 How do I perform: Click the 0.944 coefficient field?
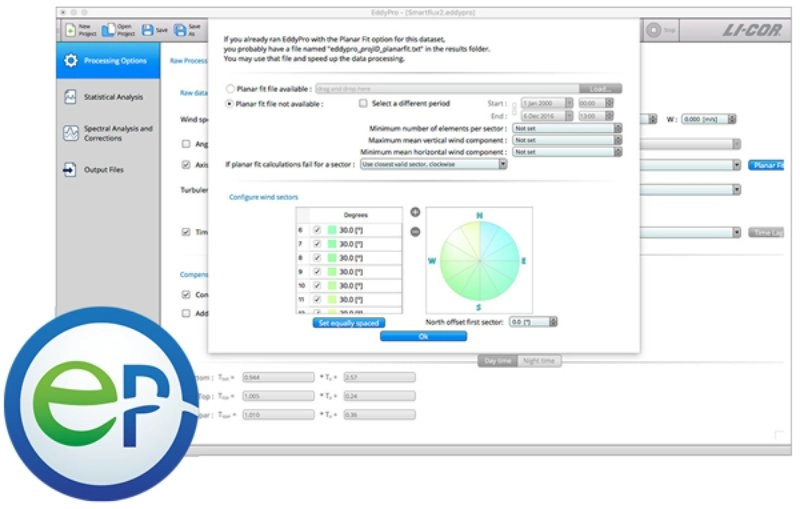click(279, 377)
